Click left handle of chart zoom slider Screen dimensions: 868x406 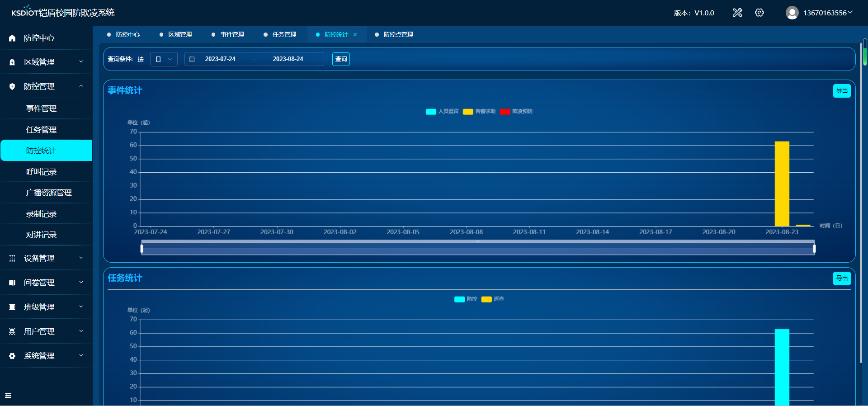(142, 248)
